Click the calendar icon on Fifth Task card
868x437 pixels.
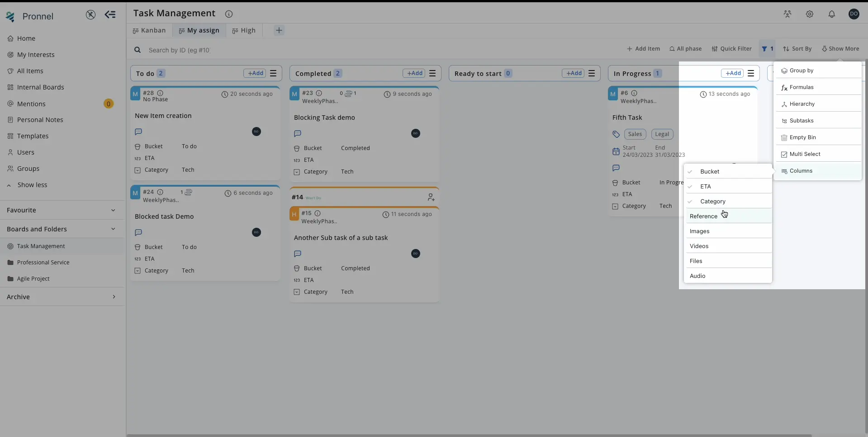(616, 151)
